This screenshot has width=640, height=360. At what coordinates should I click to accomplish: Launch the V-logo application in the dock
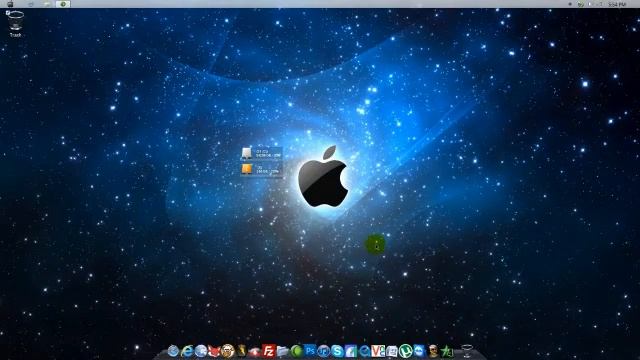[x=378, y=351]
